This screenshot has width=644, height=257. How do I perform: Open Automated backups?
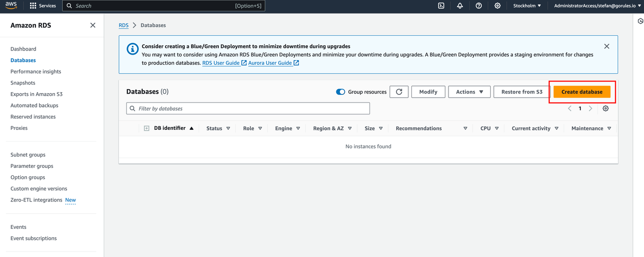click(x=34, y=105)
